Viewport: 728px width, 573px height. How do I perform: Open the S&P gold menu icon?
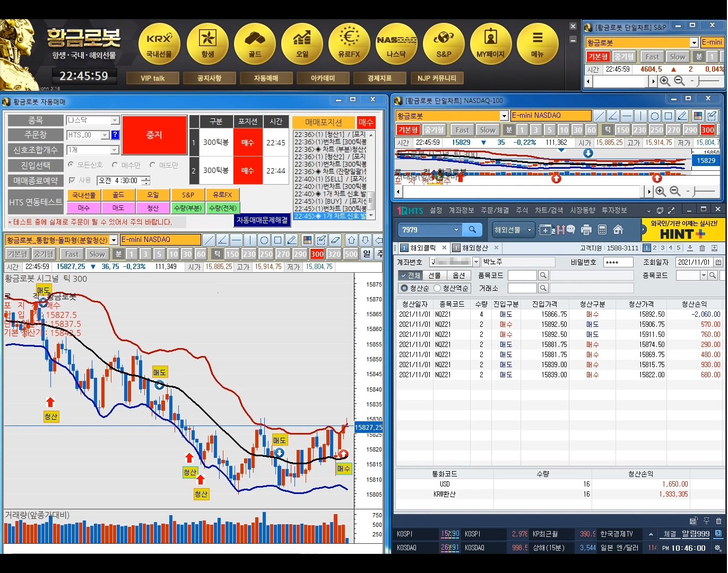pyautogui.click(x=444, y=44)
